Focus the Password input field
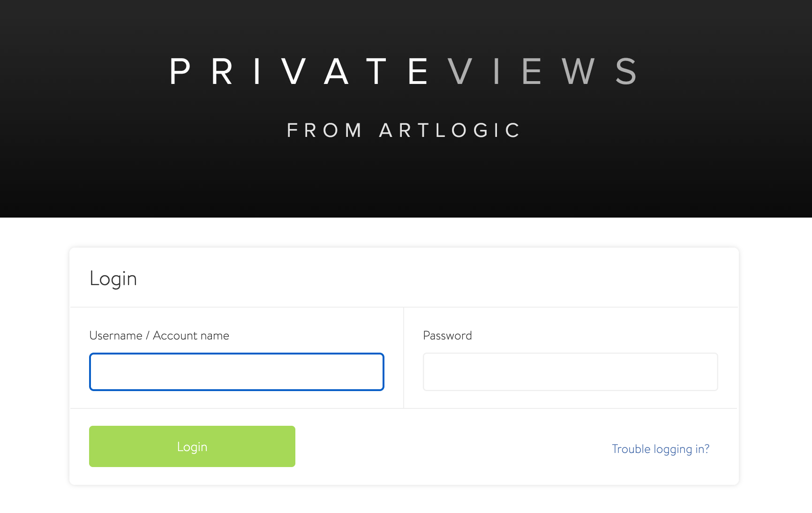This screenshot has height=513, width=812. click(571, 372)
